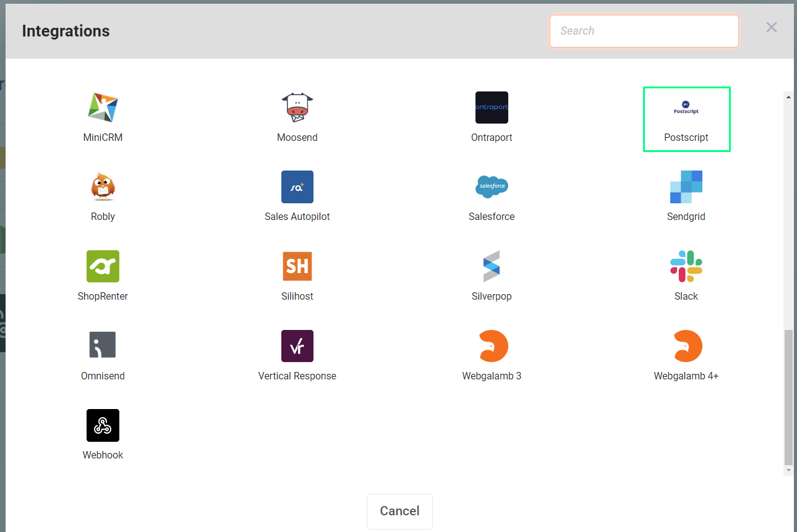The width and height of the screenshot is (797, 532).
Task: Click the Omnisend label
Action: tap(103, 376)
